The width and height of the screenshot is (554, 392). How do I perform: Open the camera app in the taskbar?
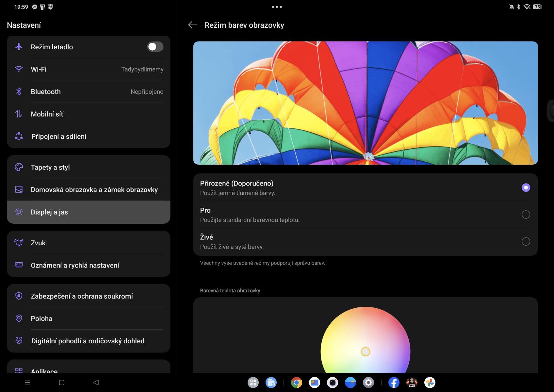(x=333, y=382)
